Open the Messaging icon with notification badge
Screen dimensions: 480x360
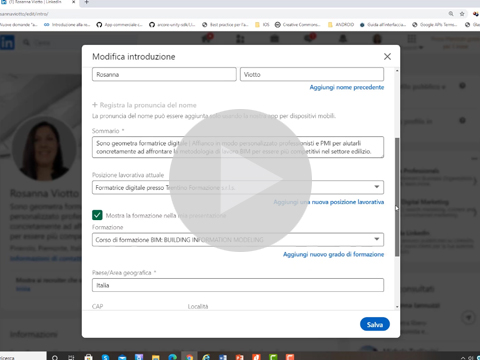coord(309,38)
